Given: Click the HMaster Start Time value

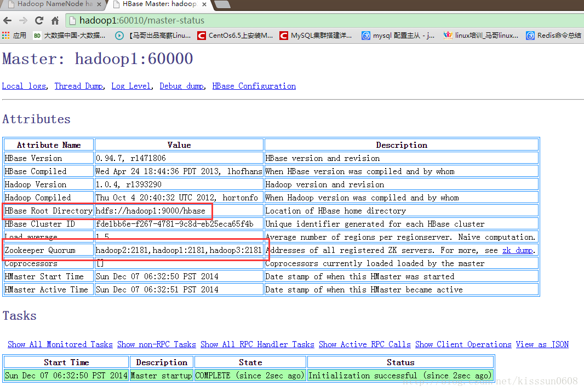Looking at the screenshot, I should [157, 276].
